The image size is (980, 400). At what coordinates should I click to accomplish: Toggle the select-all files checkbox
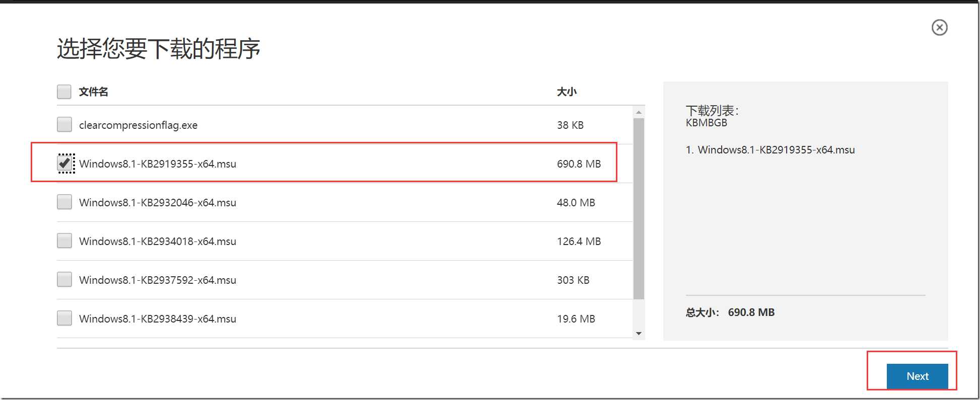coord(64,92)
